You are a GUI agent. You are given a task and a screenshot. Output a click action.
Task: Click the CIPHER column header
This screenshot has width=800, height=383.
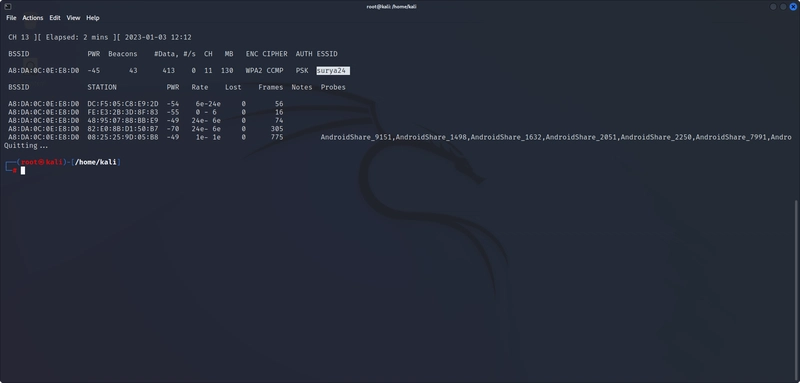coord(275,54)
